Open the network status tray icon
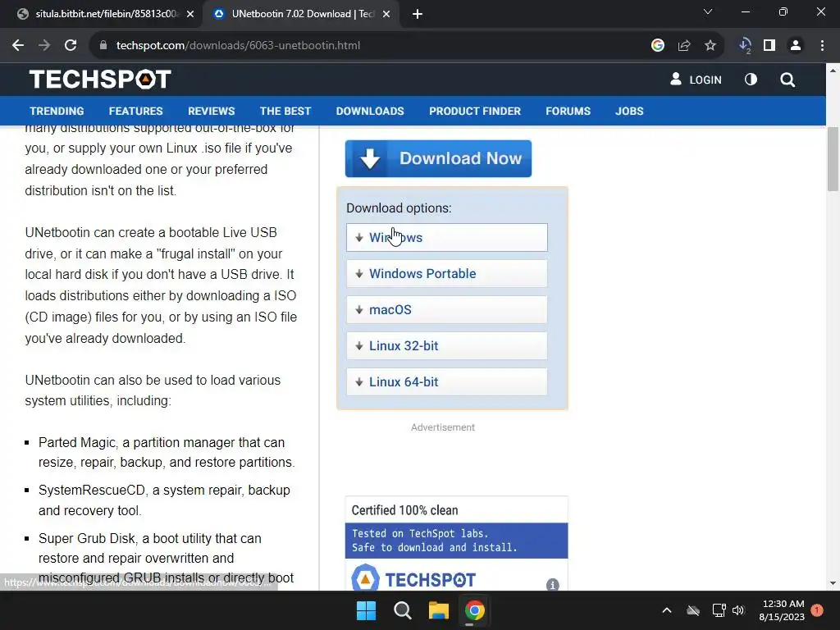 [x=719, y=610]
